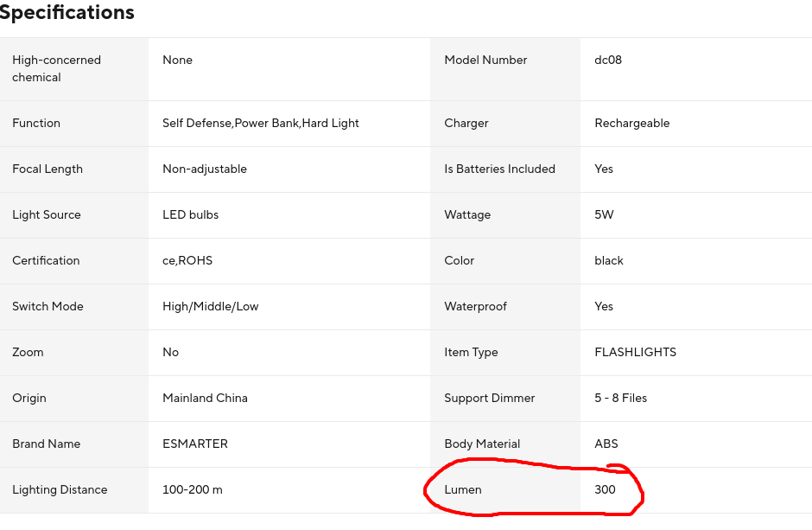Click the High-concerned chemical label
Image resolution: width=812 pixels, height=530 pixels.
pos(57,69)
